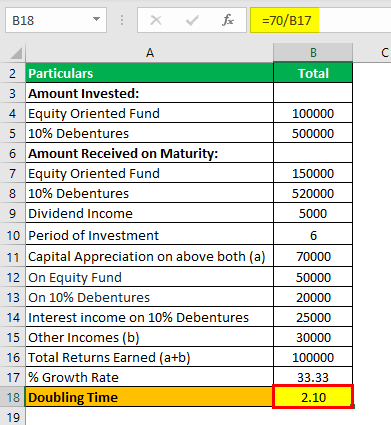Viewport: 391px width, 425px height.
Task: Select the Other Incomes (b) cell
Action: point(149,337)
